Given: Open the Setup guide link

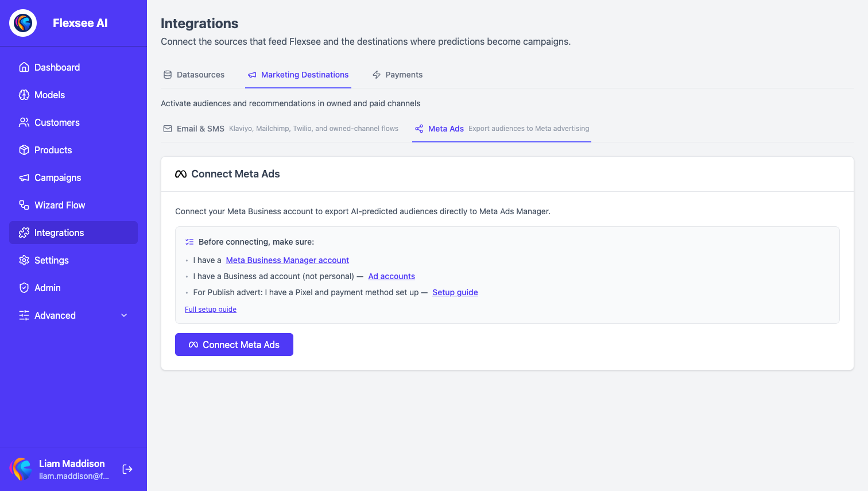Looking at the screenshot, I should (455, 292).
